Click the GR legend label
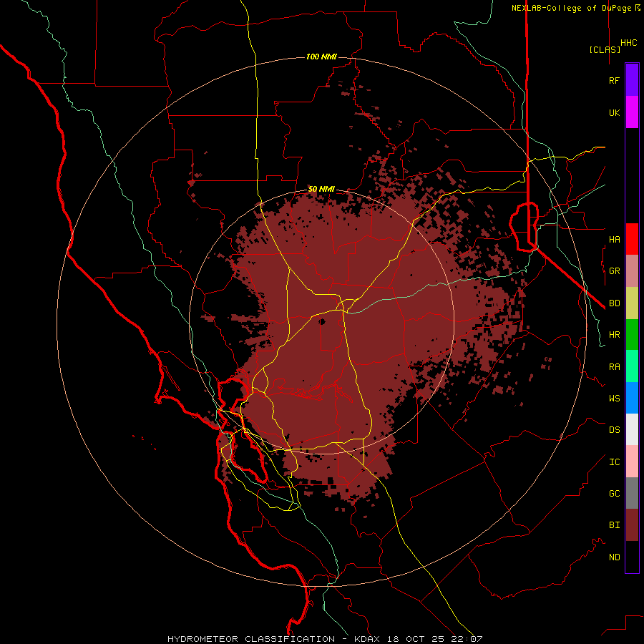The height and width of the screenshot is (644, 644). [614, 271]
